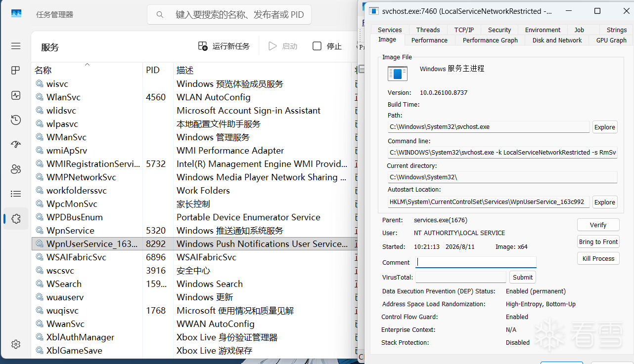Click the Portable Device Enumerator Service description

(x=248, y=217)
